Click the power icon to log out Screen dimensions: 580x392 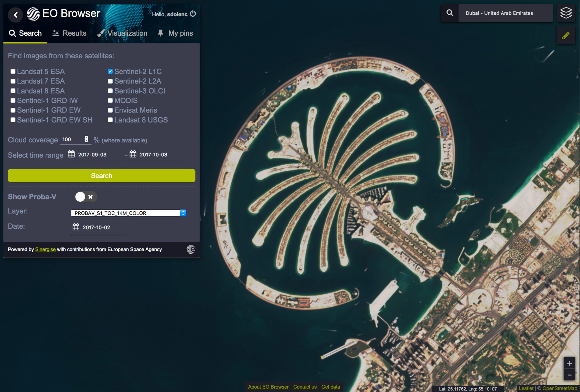point(193,14)
